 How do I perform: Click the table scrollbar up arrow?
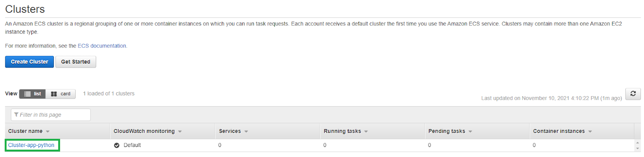click(x=638, y=143)
